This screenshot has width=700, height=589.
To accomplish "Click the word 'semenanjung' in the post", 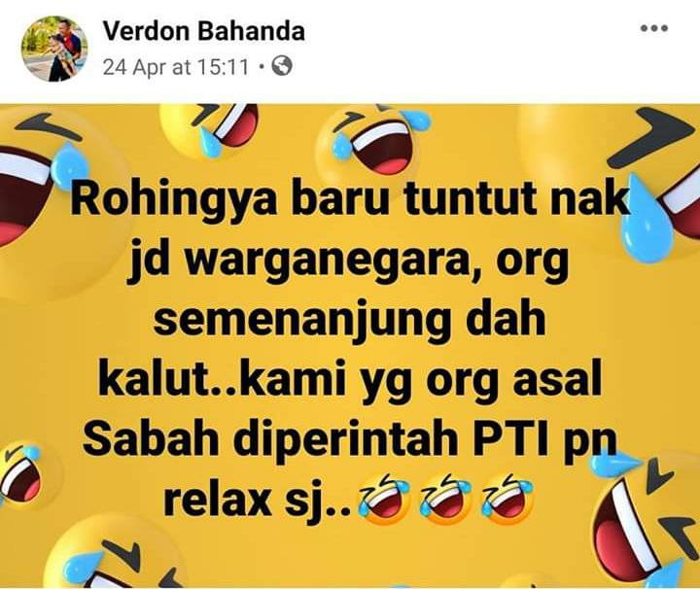I will tap(301, 323).
